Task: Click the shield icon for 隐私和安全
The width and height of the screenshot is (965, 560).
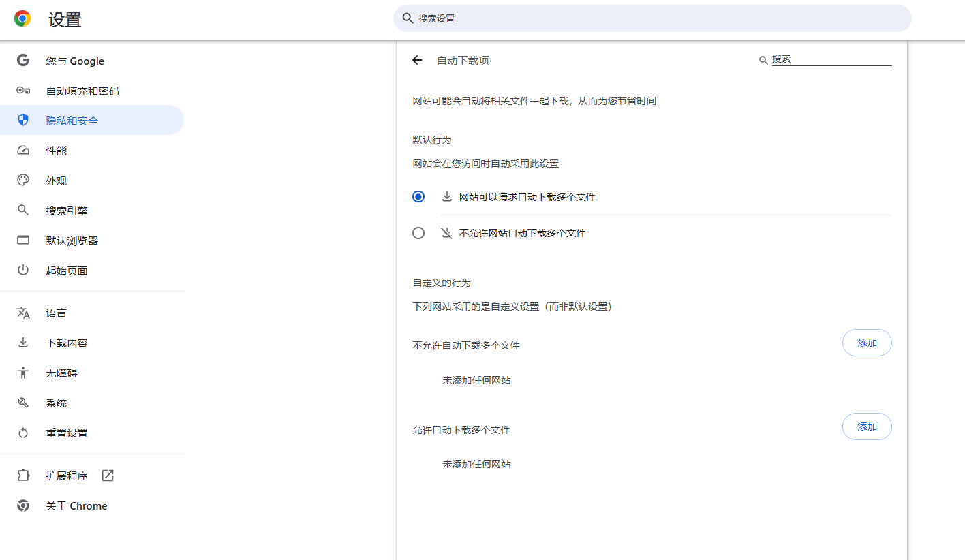Action: [x=23, y=121]
